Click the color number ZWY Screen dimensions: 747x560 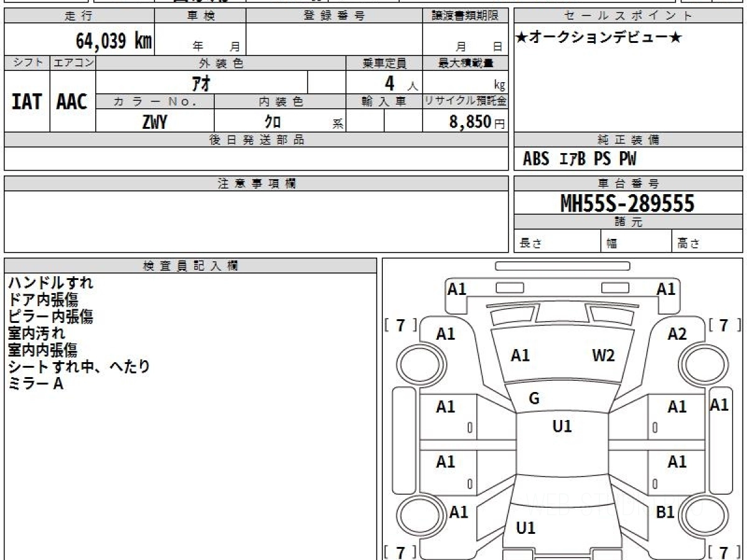(x=155, y=122)
